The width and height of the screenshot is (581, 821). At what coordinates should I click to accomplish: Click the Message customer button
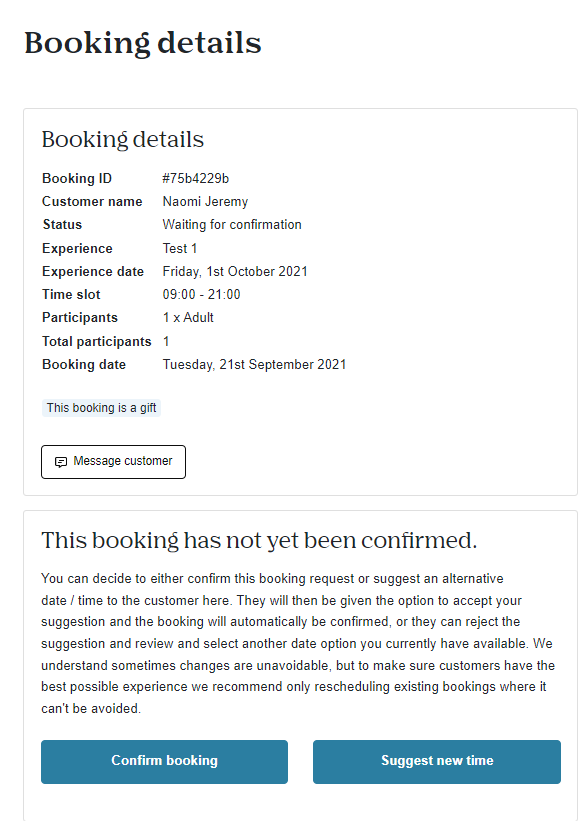(x=113, y=462)
